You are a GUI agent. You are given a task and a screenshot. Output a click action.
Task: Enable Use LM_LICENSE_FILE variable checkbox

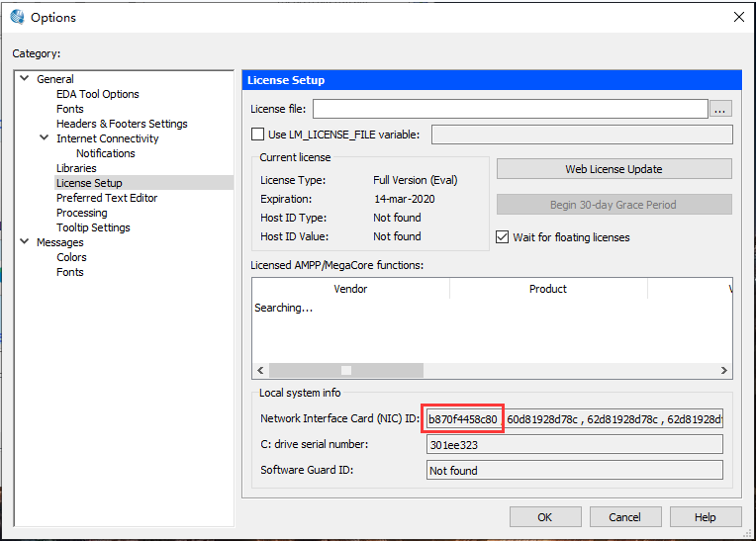coord(258,135)
